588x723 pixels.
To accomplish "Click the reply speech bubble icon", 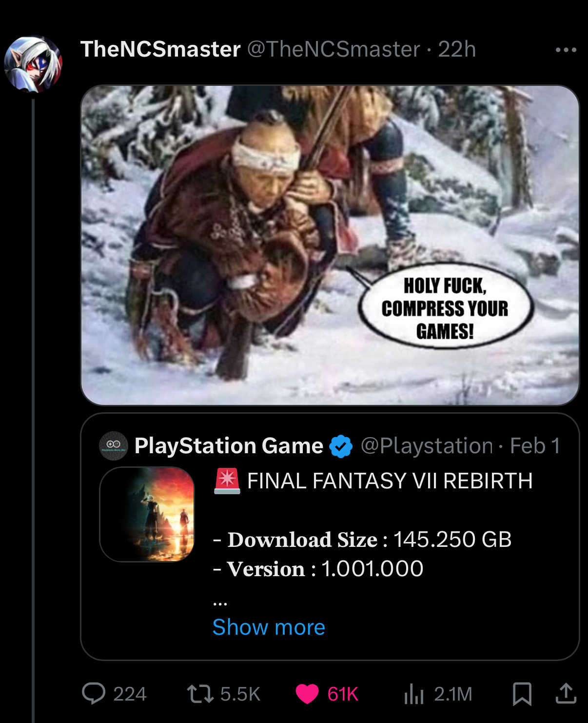I will pos(94,693).
